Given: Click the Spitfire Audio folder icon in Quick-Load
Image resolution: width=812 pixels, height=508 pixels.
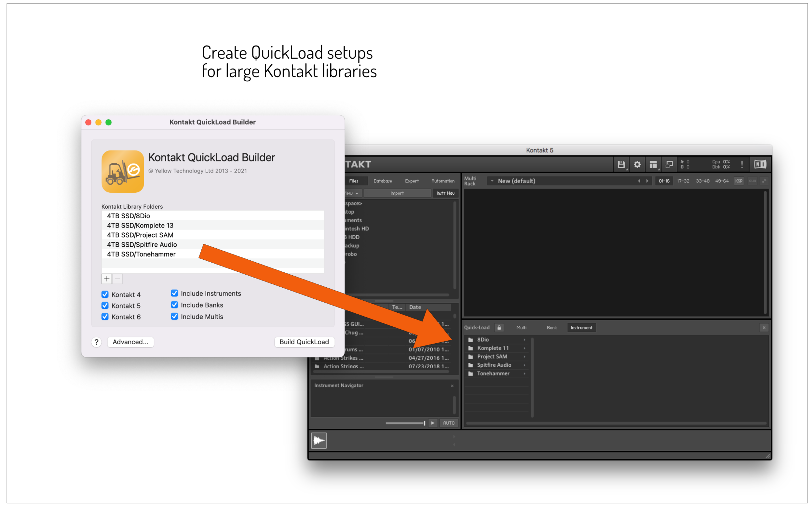Looking at the screenshot, I should [x=471, y=365].
